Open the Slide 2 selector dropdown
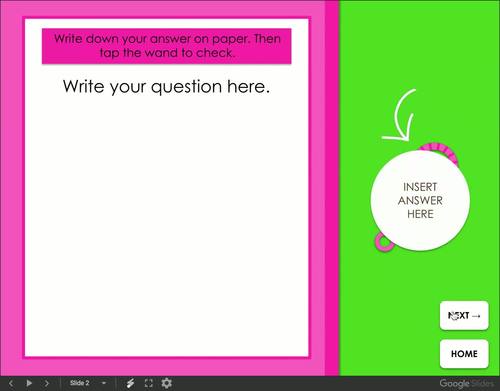This screenshot has height=391, width=500. tap(88, 383)
